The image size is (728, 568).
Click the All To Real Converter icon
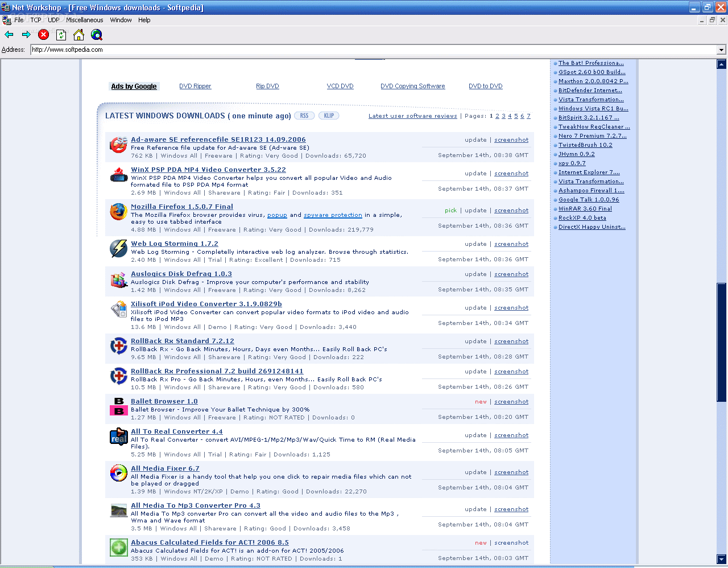118,437
